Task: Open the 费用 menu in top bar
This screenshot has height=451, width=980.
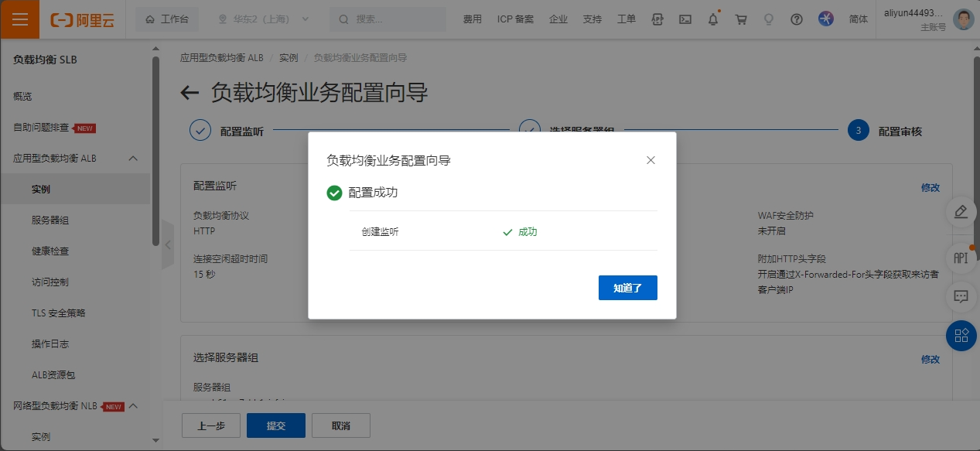Action: [x=472, y=19]
